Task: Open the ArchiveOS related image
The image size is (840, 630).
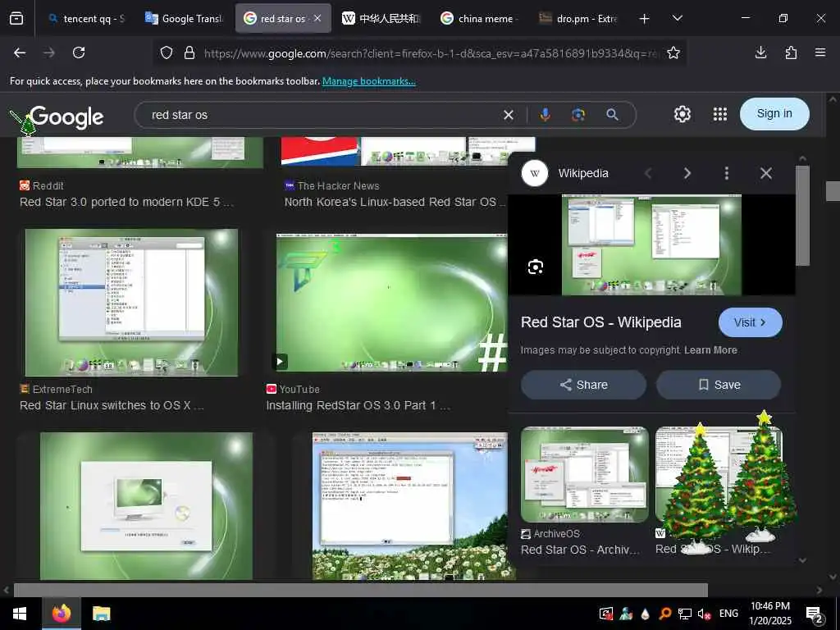Action: (x=584, y=475)
